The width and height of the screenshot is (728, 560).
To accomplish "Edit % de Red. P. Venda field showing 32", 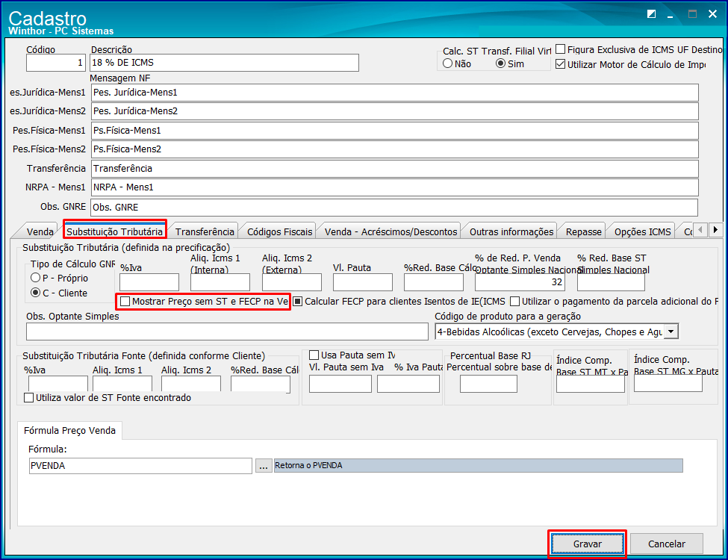I will [x=520, y=281].
